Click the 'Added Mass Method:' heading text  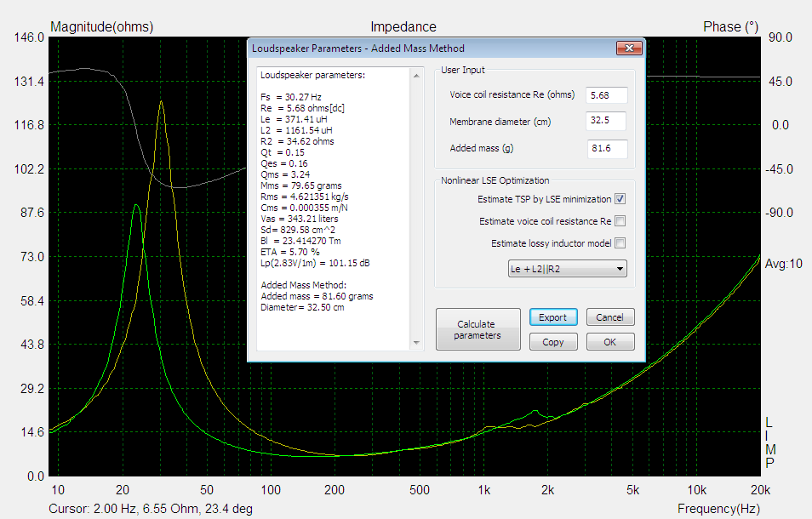point(304,285)
